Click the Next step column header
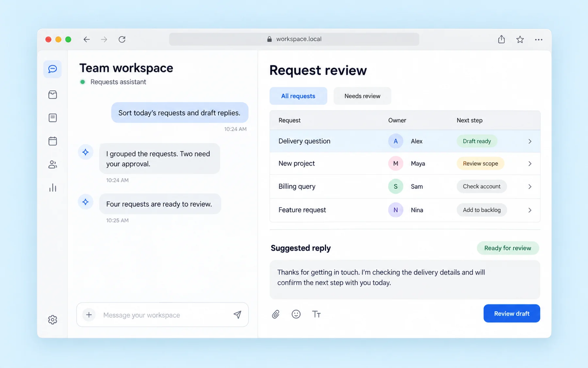 click(469, 120)
